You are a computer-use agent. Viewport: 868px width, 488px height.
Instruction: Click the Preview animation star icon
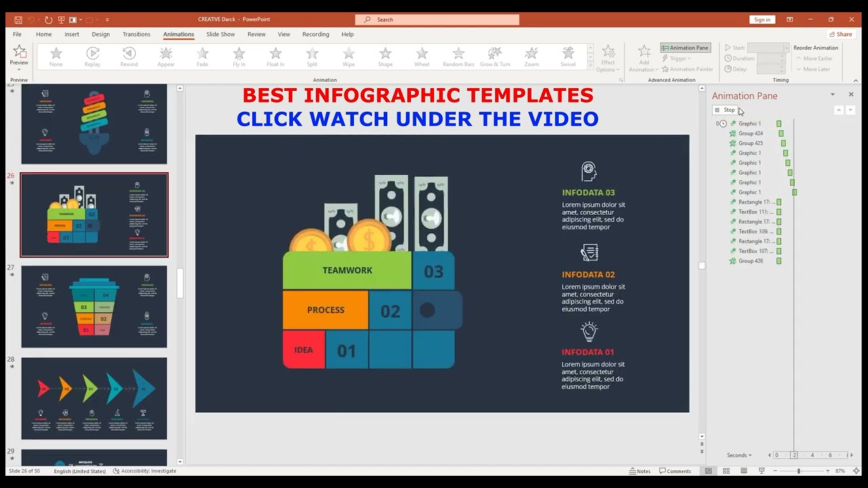(x=19, y=52)
